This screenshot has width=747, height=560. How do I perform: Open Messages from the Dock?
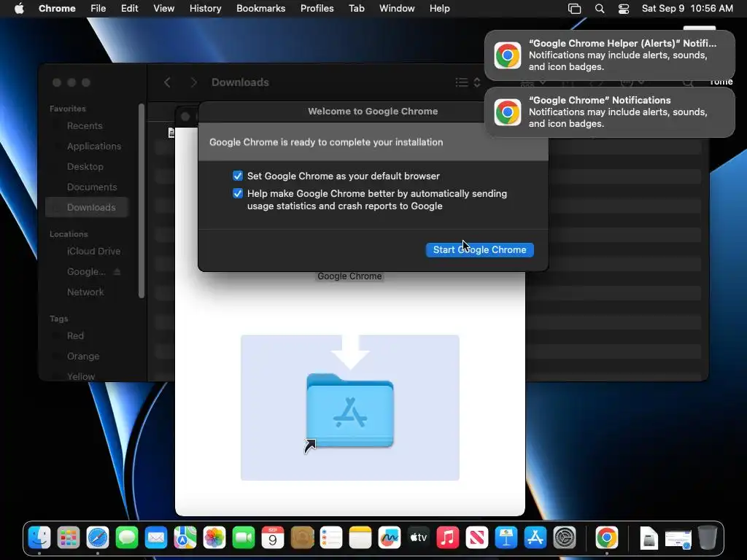tap(127, 538)
